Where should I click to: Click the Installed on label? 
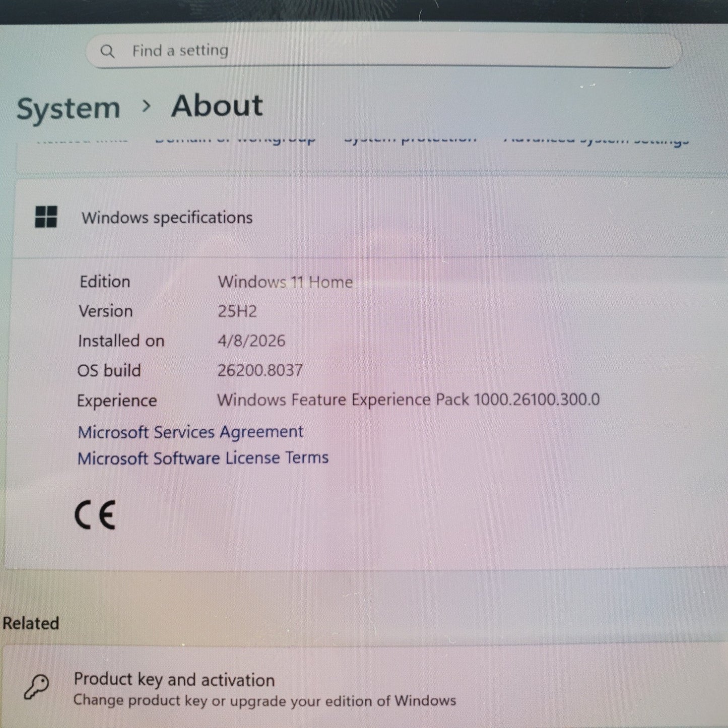click(121, 341)
